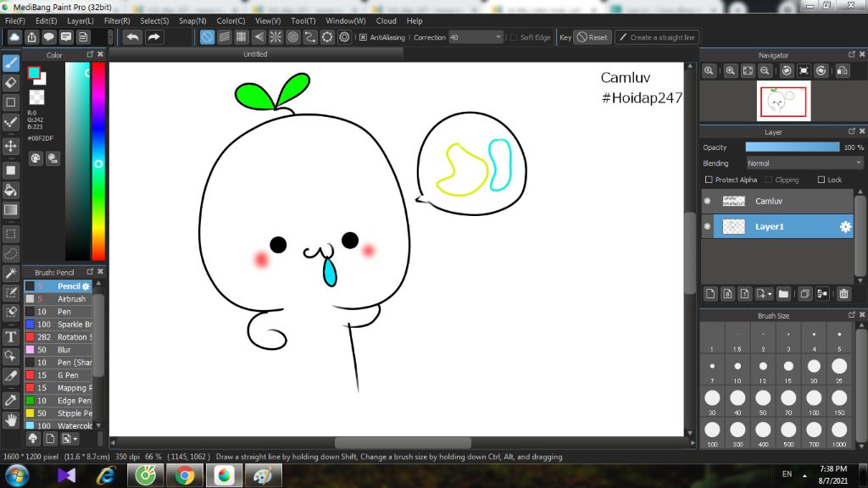Open snap settings gear
This screenshot has height=488, width=868.
coord(344,37)
